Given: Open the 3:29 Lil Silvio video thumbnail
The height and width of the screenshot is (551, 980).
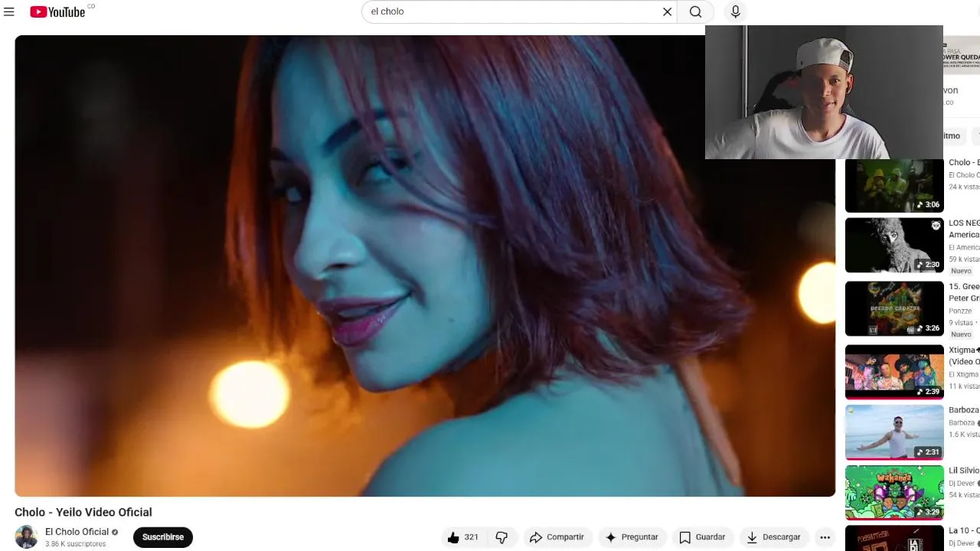Looking at the screenshot, I should tap(894, 492).
